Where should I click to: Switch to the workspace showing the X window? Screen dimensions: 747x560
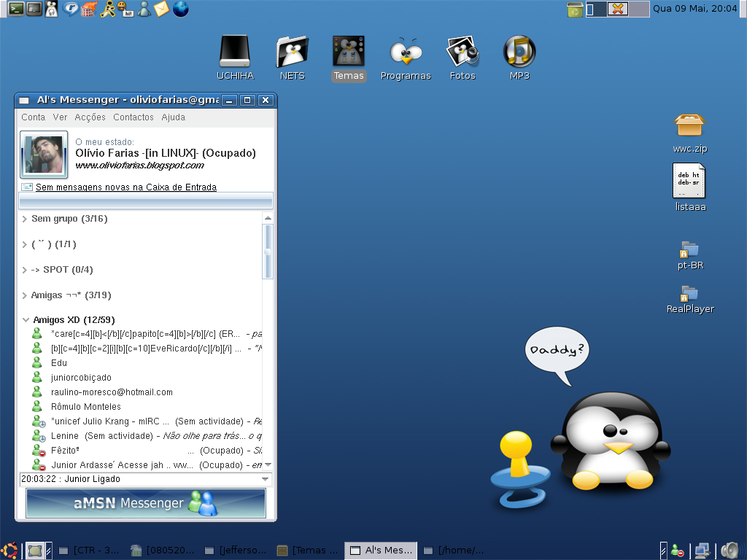click(618, 9)
